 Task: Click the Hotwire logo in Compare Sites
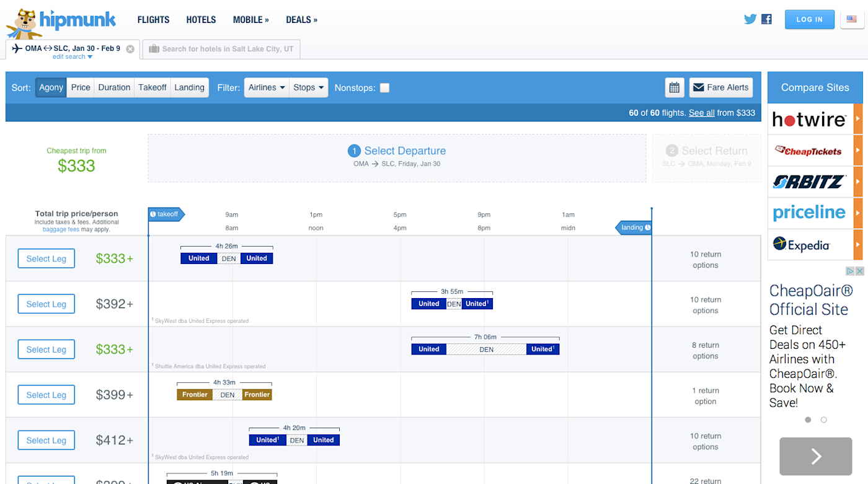(x=810, y=119)
